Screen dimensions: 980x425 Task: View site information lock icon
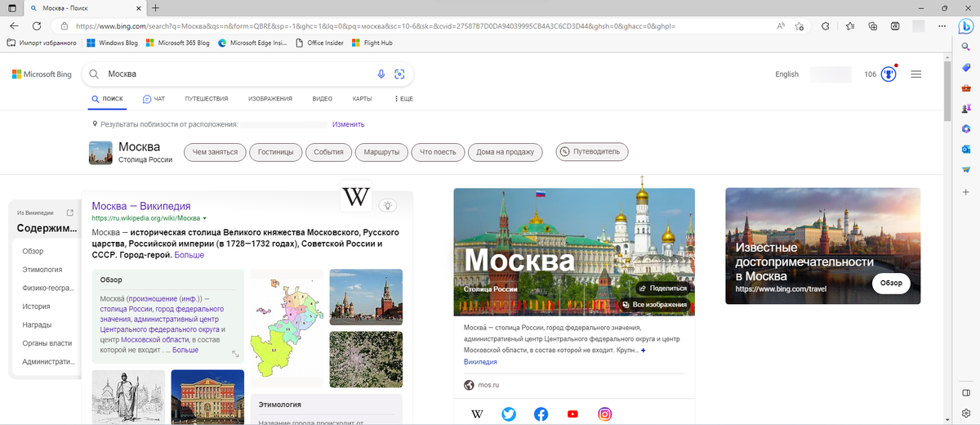[x=65, y=26]
